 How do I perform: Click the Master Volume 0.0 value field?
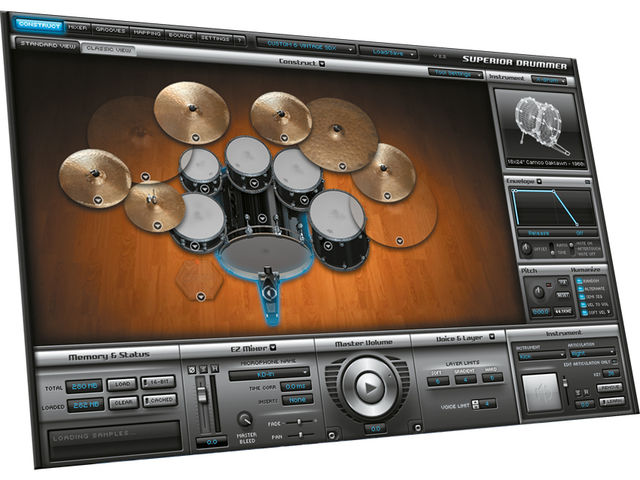(x=375, y=429)
